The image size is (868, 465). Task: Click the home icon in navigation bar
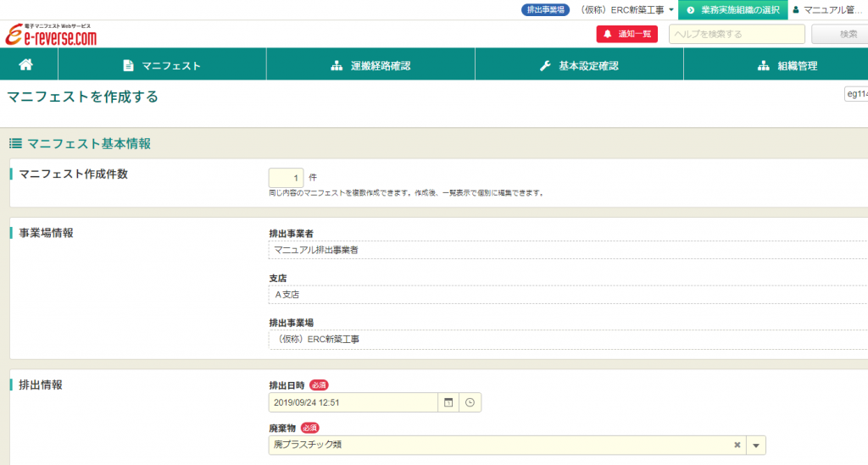(x=25, y=65)
